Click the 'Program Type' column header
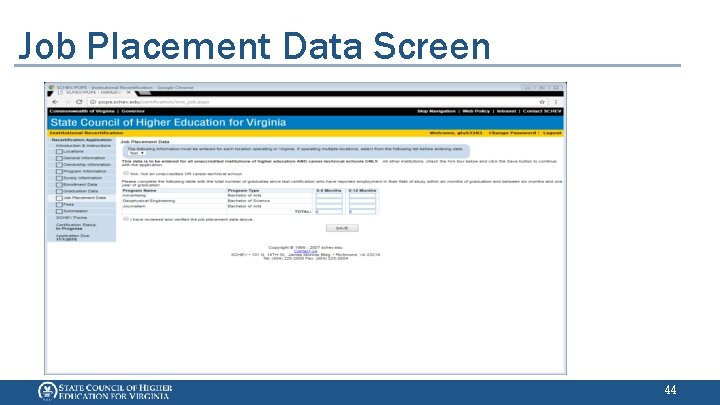Image resolution: width=720 pixels, height=405 pixels. (243, 190)
